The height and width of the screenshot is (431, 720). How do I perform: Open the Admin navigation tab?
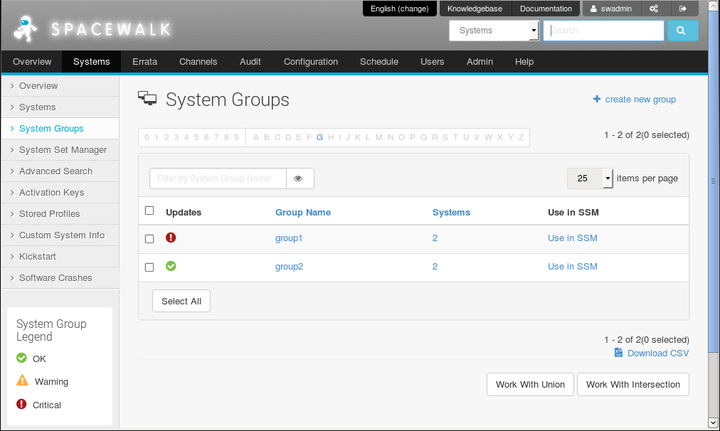(x=479, y=62)
